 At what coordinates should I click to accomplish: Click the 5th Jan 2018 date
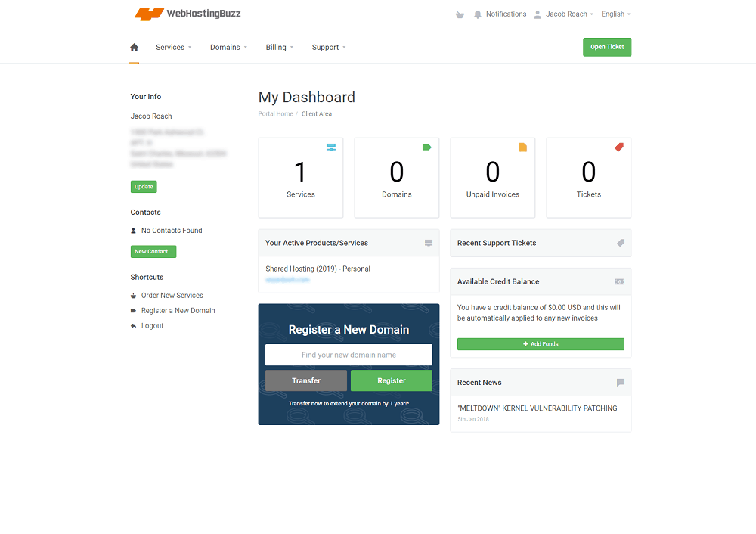click(473, 419)
